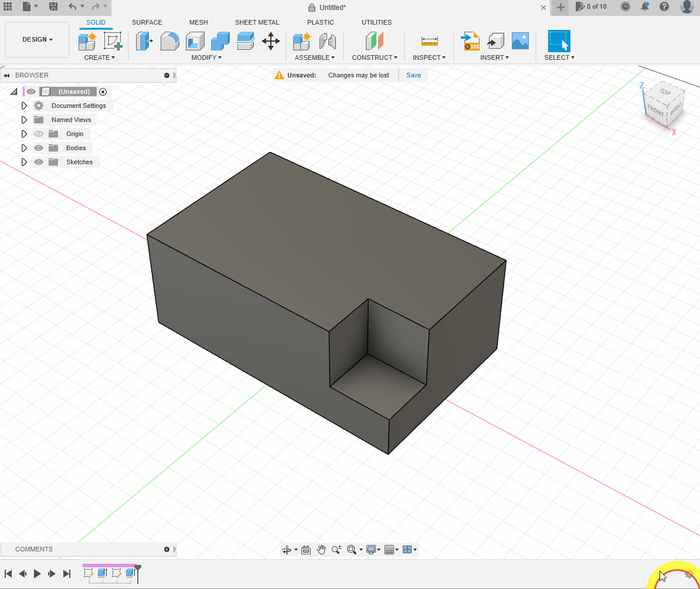700x589 pixels.
Task: Select the Fillet tool icon
Action: coord(169,41)
